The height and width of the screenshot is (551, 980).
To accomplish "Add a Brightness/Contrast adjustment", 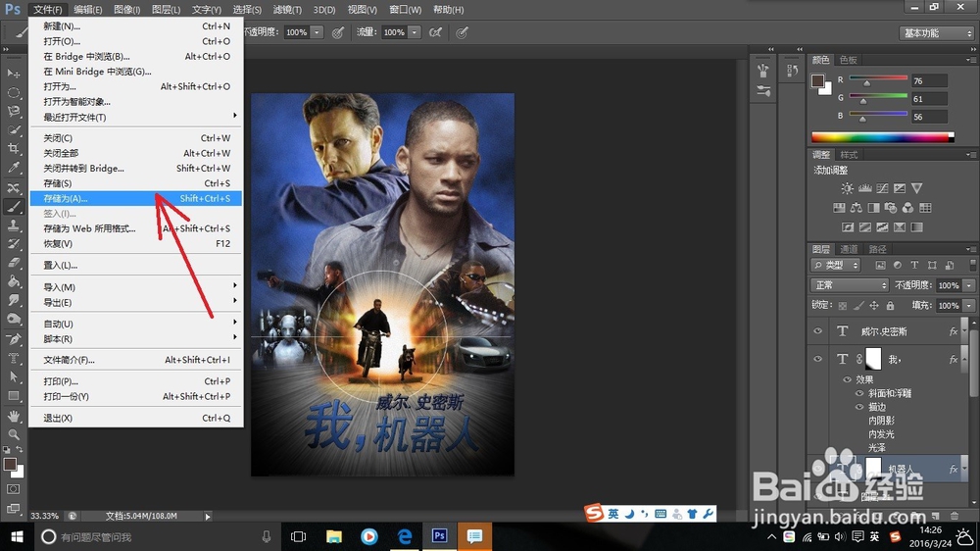I will coord(847,188).
